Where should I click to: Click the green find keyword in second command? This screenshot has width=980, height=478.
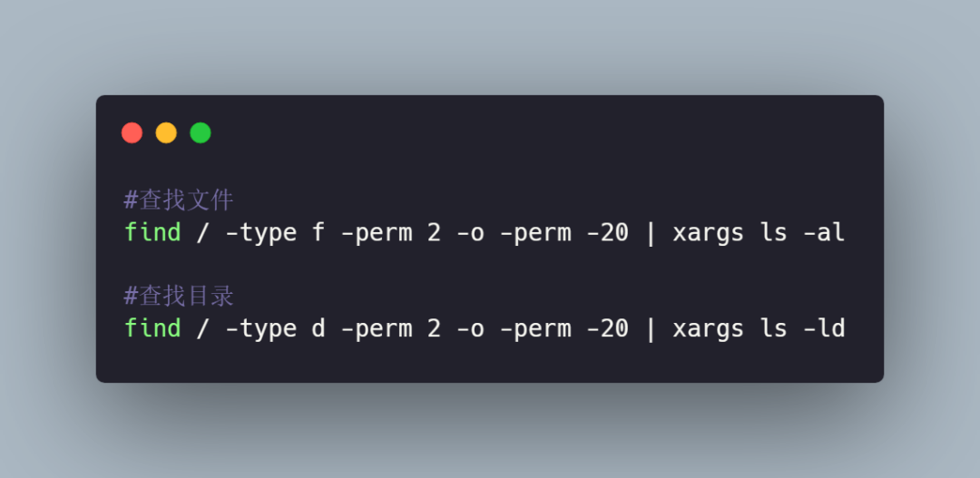(x=152, y=328)
